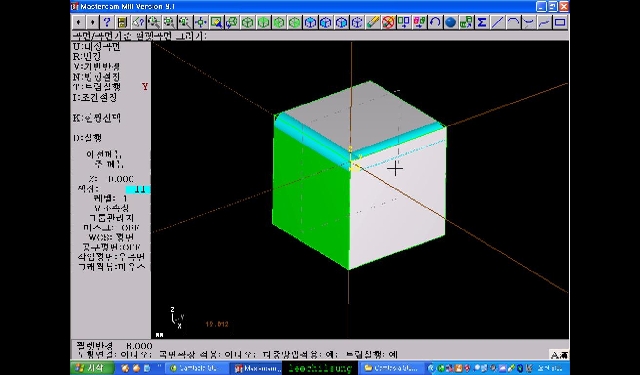
Task: Click the blue question mark Help icon
Action: pyautogui.click(x=107, y=22)
